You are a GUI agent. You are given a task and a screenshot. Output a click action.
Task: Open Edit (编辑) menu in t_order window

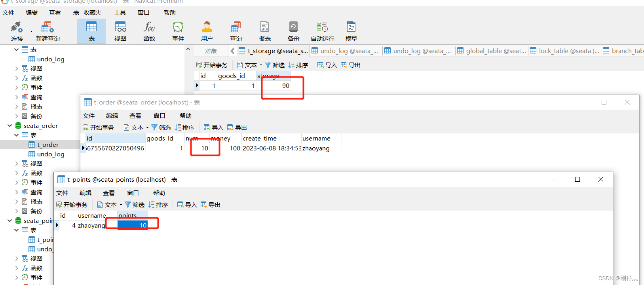tap(112, 116)
